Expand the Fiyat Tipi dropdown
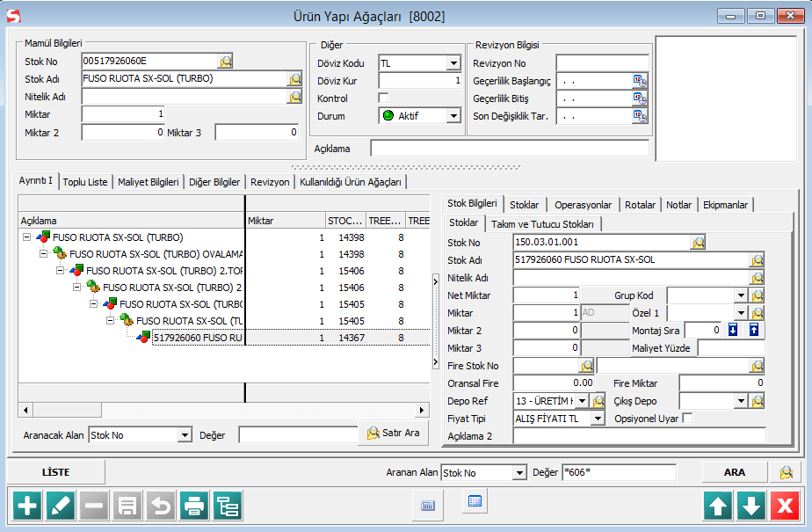This screenshot has height=532, width=812. [x=598, y=419]
